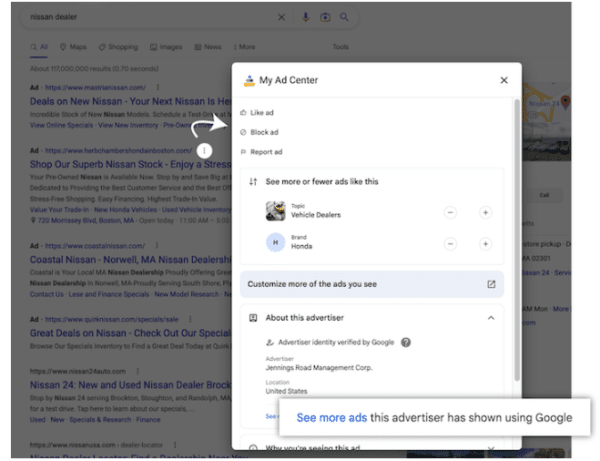
Task: Click Contact Us sitelink under Coastal Nissan
Action: click(47, 294)
